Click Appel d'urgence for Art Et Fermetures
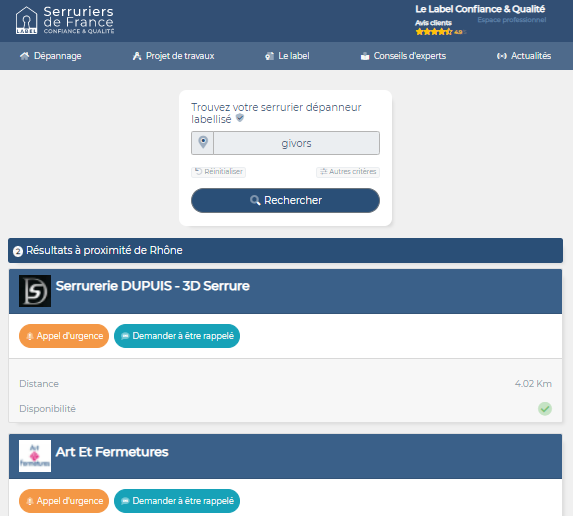This screenshot has width=573, height=517. (64, 501)
